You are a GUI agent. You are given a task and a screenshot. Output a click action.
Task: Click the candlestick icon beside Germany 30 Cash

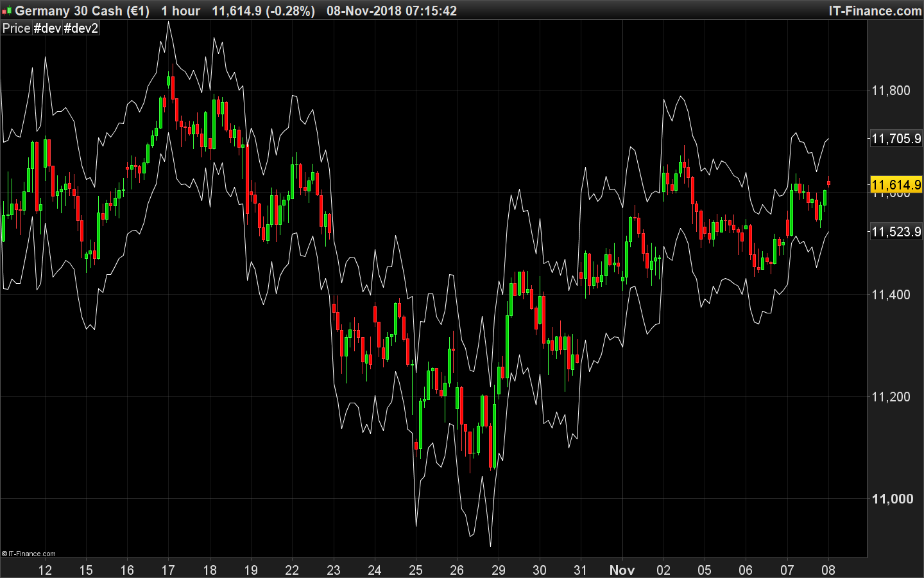click(x=7, y=11)
